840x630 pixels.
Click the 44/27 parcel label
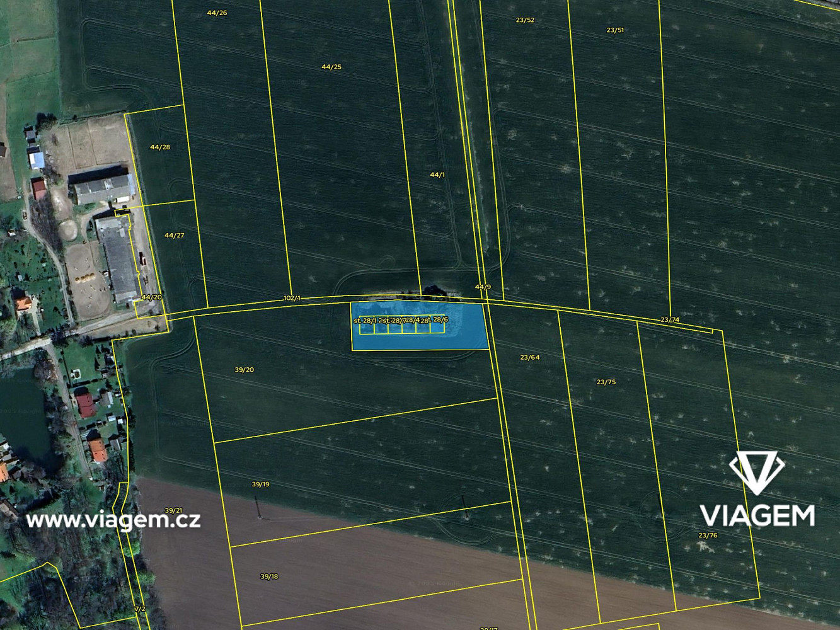(175, 235)
